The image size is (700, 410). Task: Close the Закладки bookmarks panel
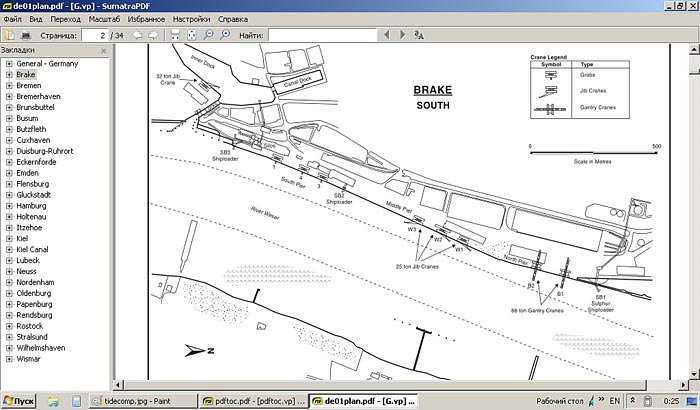(104, 51)
